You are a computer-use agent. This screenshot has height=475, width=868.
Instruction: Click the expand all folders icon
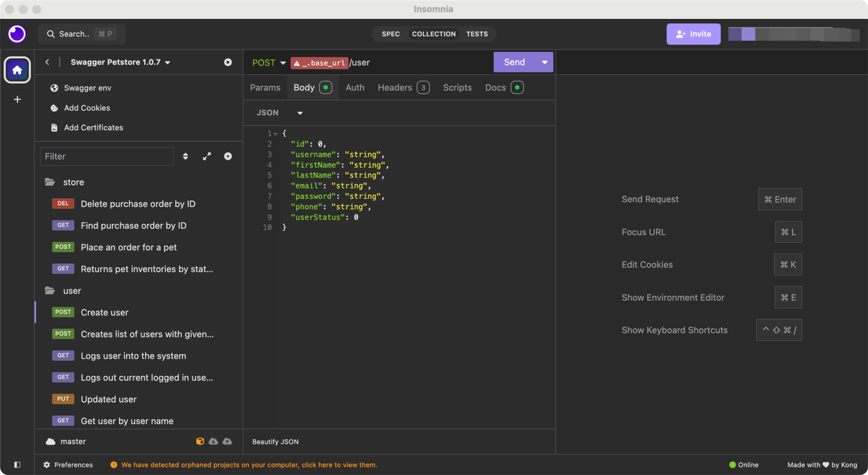point(207,156)
